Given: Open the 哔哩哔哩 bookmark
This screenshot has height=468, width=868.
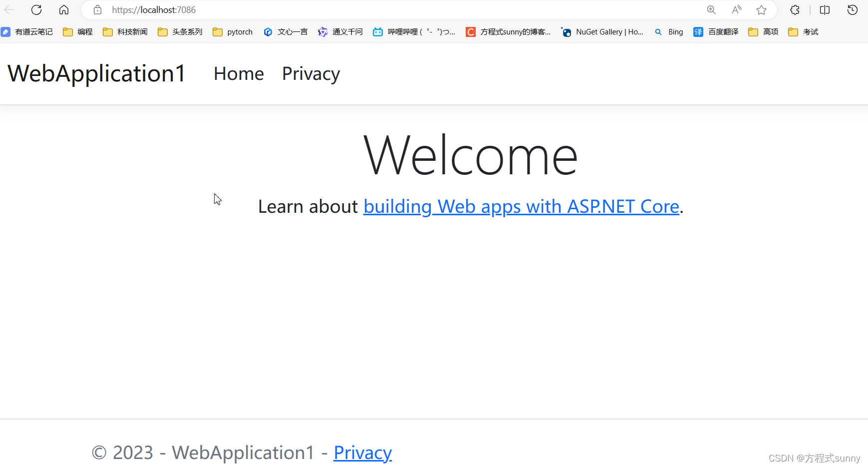Looking at the screenshot, I should click(x=414, y=32).
